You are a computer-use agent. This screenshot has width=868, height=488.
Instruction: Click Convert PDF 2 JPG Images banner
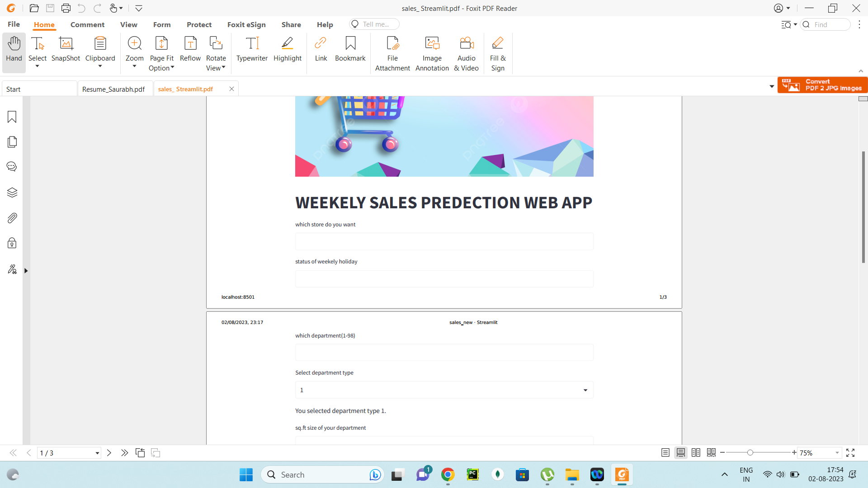[822, 85]
